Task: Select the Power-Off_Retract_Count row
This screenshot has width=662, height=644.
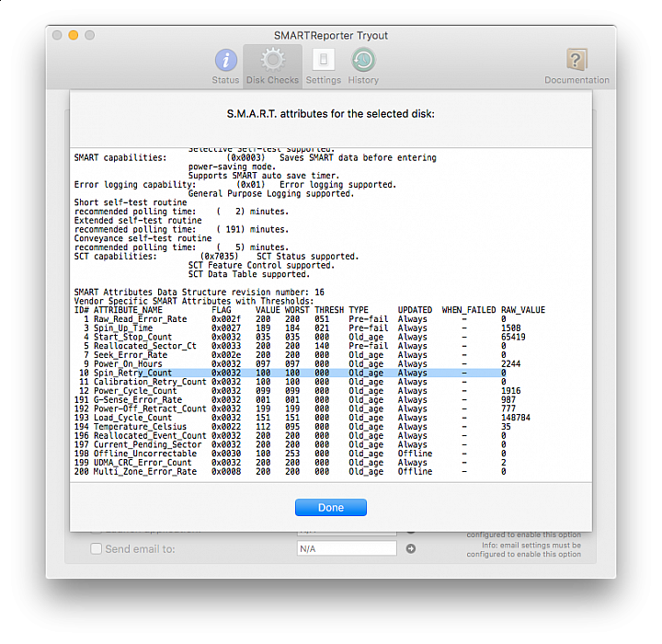Action: coord(295,408)
